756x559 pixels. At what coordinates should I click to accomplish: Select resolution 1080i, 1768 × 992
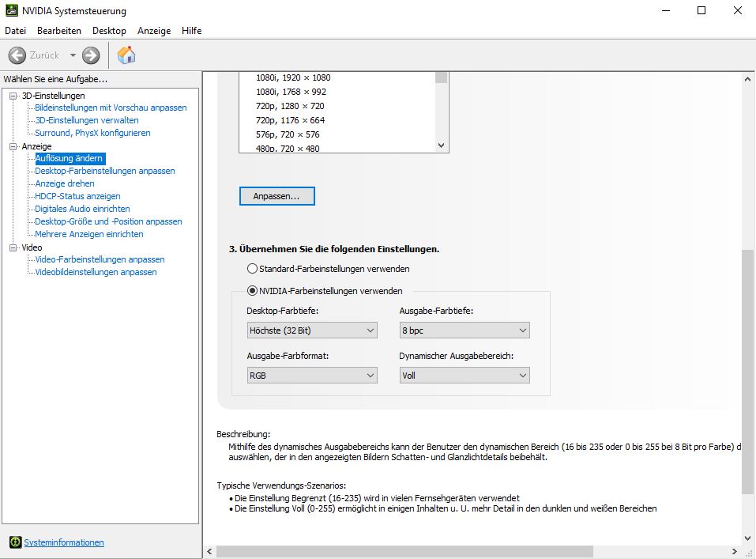click(291, 92)
